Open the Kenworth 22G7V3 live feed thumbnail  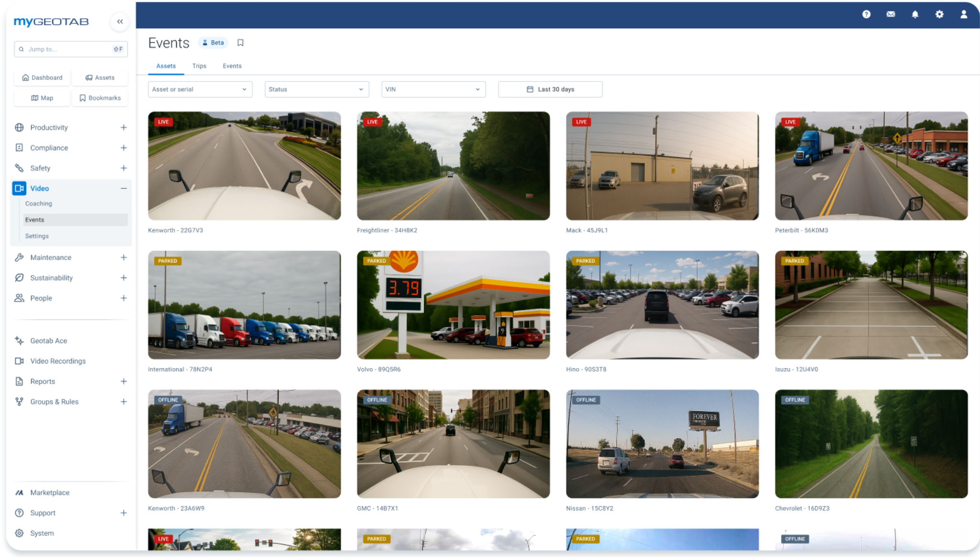[x=245, y=166]
